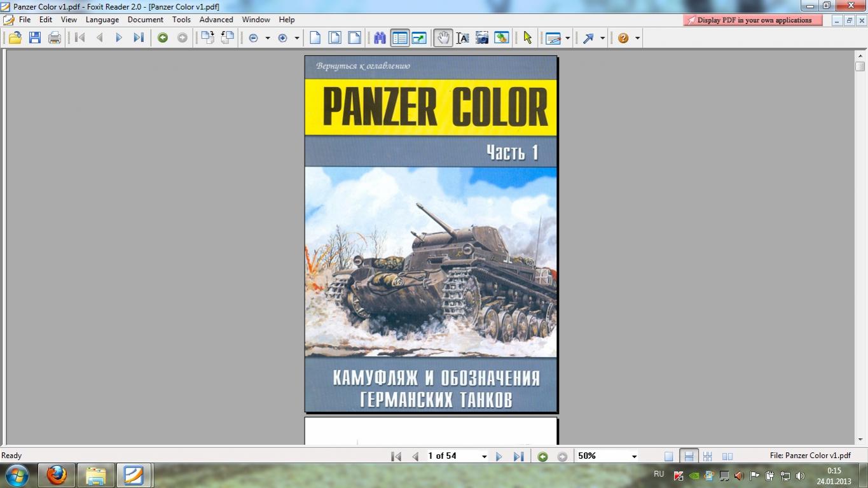The height and width of the screenshot is (488, 868).
Task: Switch to Single Page layout in status bar
Action: coord(668,456)
